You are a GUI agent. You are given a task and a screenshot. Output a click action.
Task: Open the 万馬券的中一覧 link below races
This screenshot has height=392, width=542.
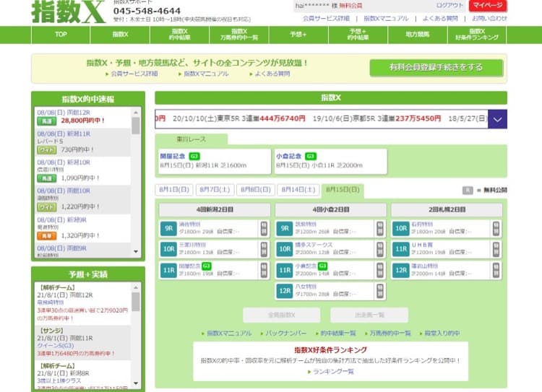tap(390, 334)
